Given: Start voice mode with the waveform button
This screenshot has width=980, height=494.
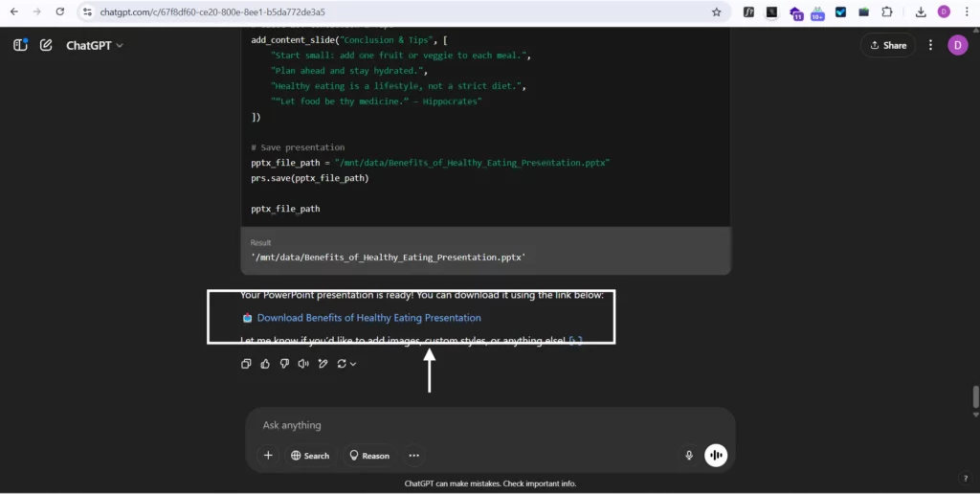Looking at the screenshot, I should pos(716,456).
